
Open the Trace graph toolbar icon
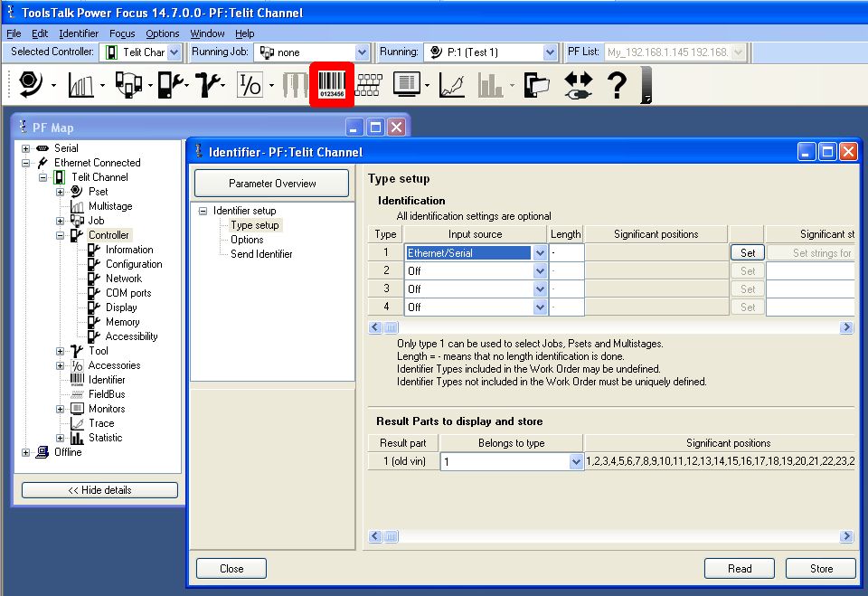(x=452, y=85)
